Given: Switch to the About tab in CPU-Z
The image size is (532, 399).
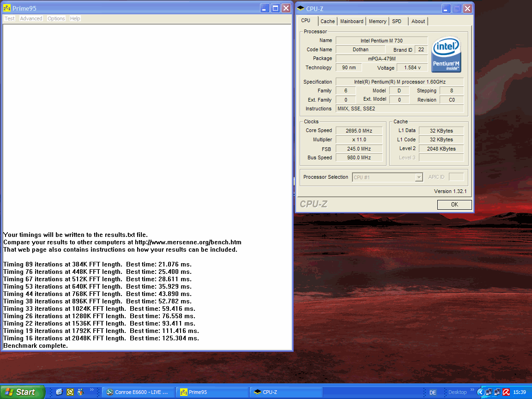Looking at the screenshot, I should pyautogui.click(x=418, y=21).
